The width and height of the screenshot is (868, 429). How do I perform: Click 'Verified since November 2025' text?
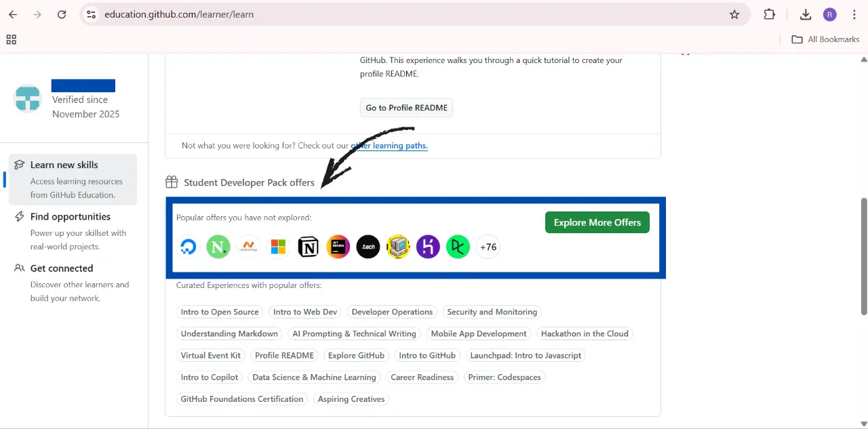(86, 106)
